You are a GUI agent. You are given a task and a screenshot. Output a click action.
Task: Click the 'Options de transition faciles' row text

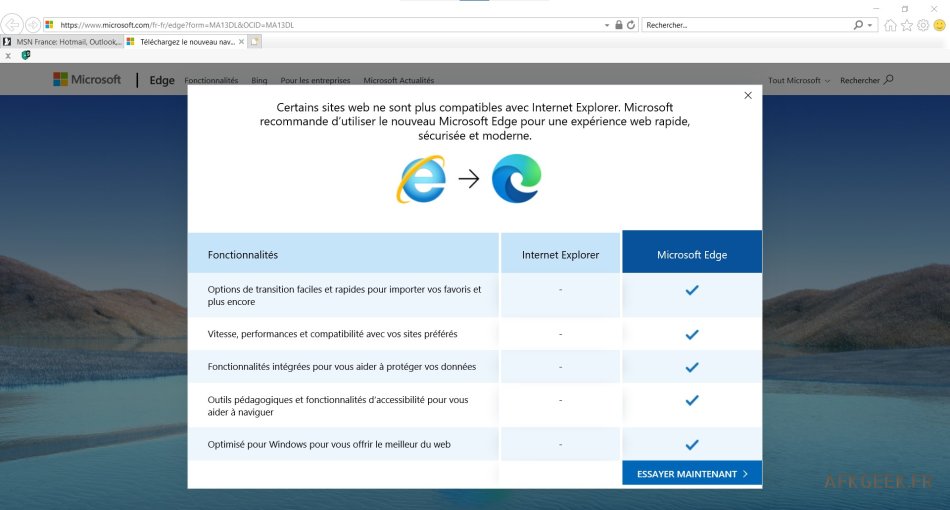pyautogui.click(x=344, y=296)
